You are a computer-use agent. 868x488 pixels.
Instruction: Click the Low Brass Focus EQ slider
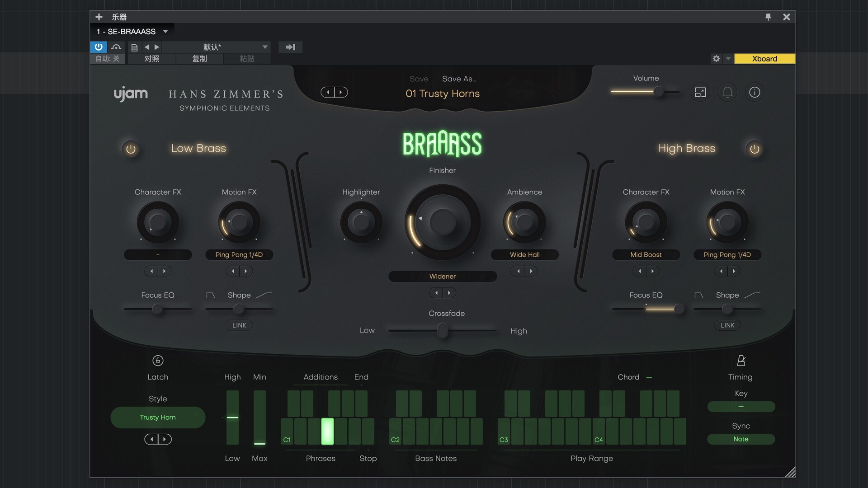pyautogui.click(x=158, y=309)
